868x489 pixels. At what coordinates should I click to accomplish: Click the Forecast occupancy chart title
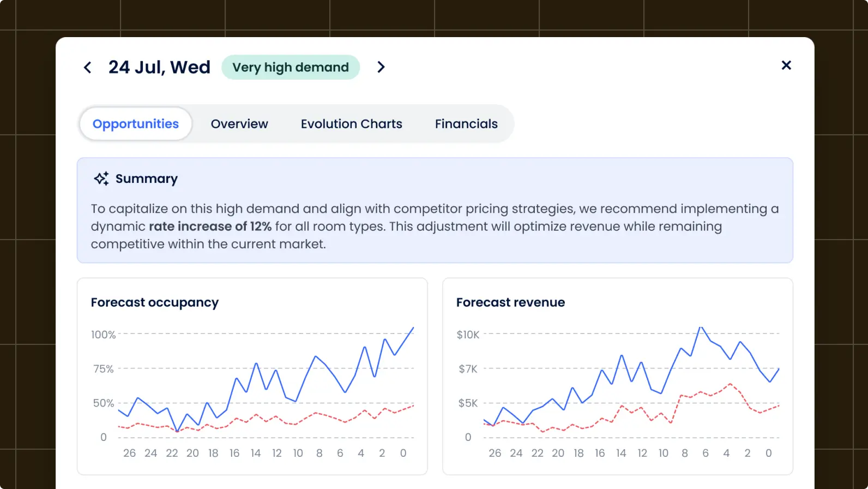click(x=155, y=302)
